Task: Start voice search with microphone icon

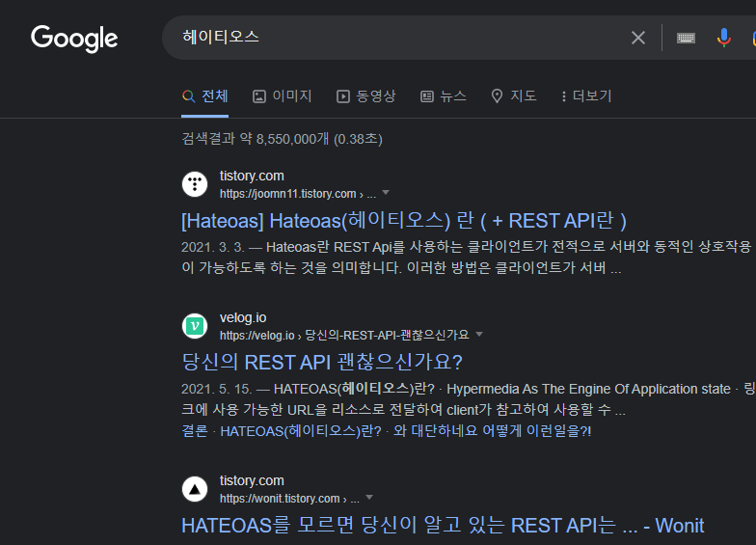Action: click(x=723, y=38)
